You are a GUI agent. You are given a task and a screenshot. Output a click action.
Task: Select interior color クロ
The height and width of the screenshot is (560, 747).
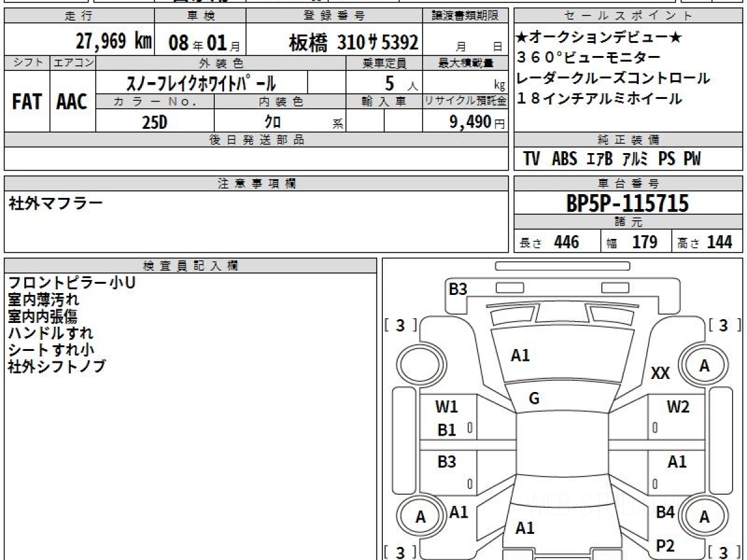tap(273, 121)
